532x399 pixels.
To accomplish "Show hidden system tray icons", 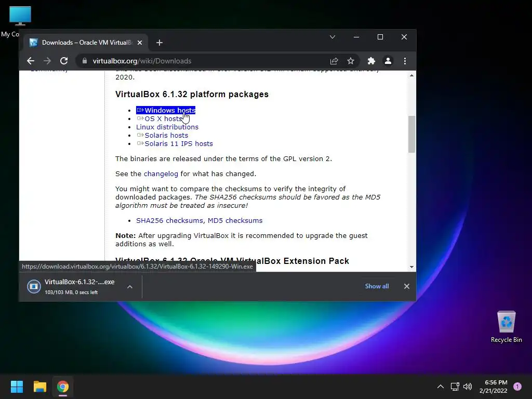I will coord(441,387).
